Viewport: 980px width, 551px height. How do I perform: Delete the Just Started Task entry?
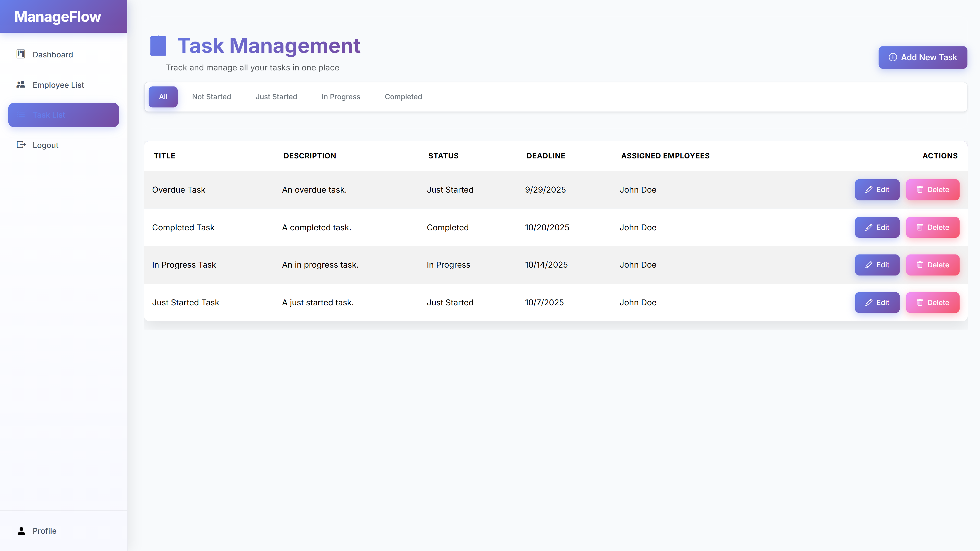[933, 302]
